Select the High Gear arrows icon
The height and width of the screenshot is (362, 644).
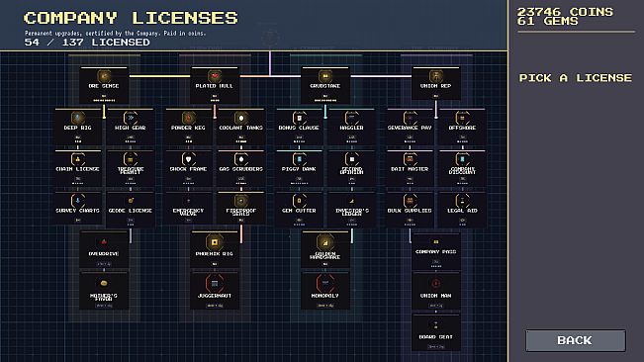click(x=131, y=118)
